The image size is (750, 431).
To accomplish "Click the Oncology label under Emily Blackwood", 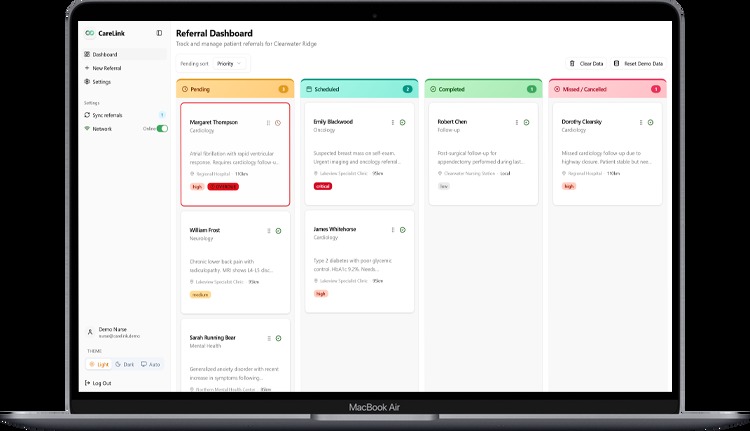I will [x=324, y=130].
